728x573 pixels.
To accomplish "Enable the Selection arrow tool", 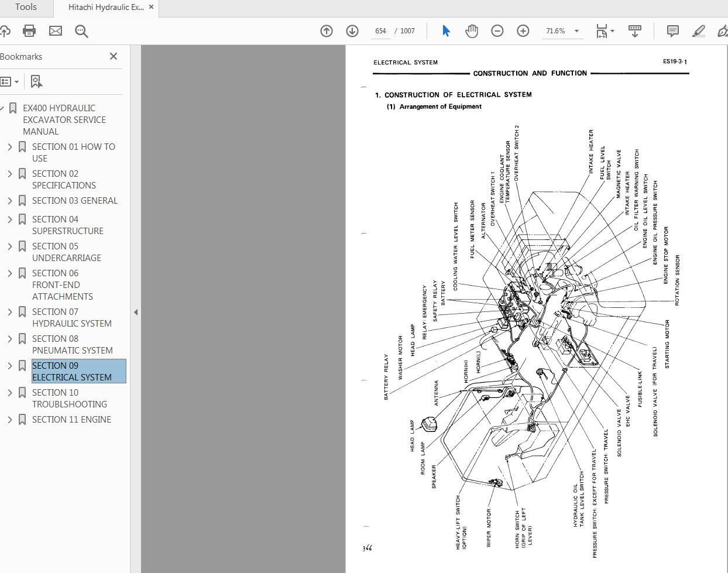I will tap(446, 31).
